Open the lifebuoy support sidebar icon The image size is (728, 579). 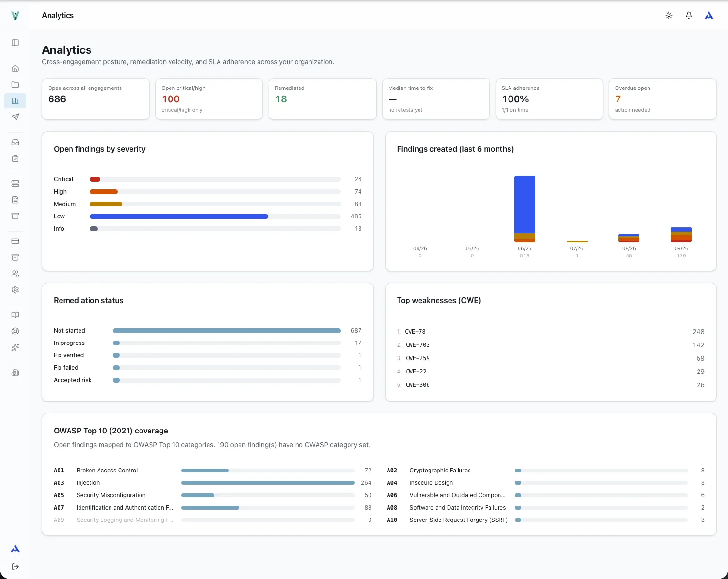(15, 331)
